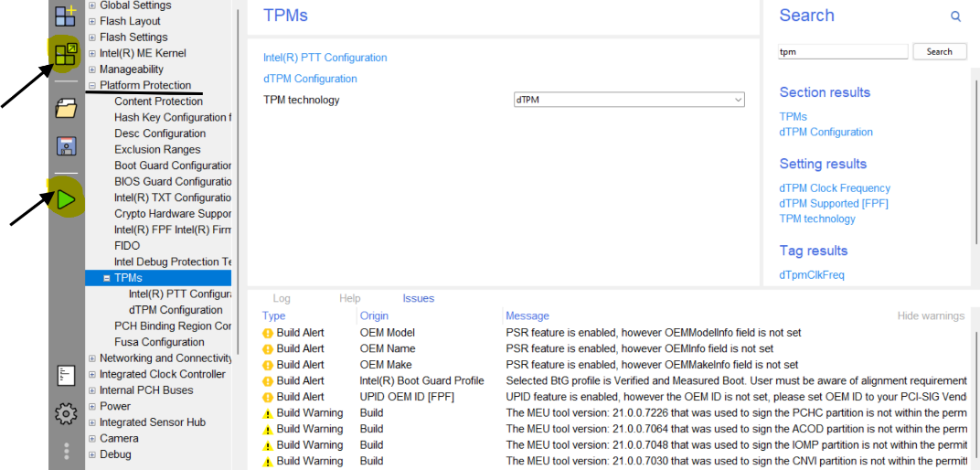980x470 pixels.
Task: Collapse the Platform Protection tree node
Action: pyautogui.click(x=91, y=86)
